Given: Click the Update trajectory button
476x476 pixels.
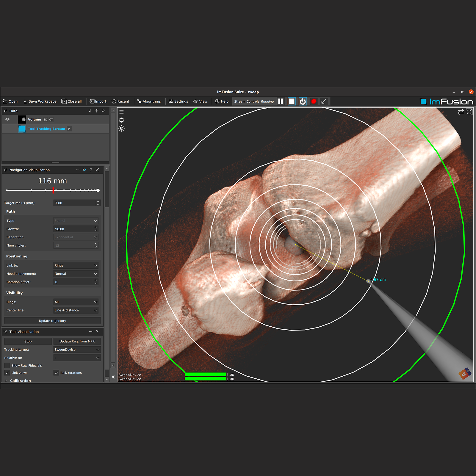Looking at the screenshot, I should coord(52,321).
